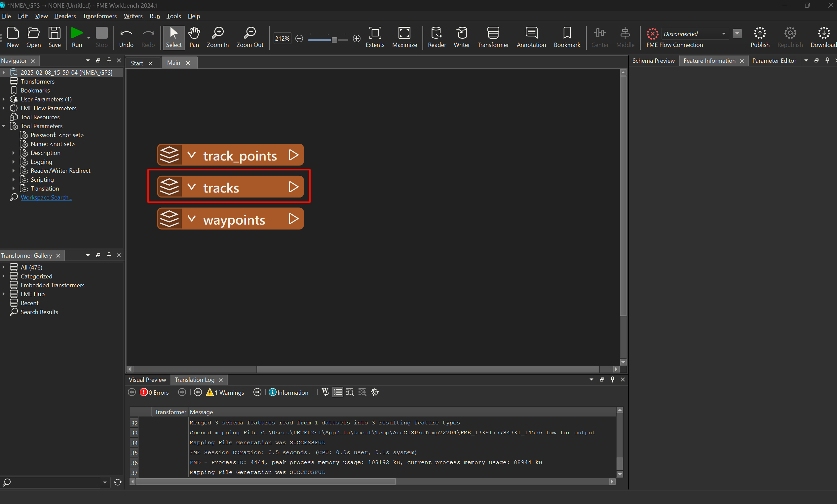
Task: Insert an Annotation on canvas
Action: (x=531, y=37)
